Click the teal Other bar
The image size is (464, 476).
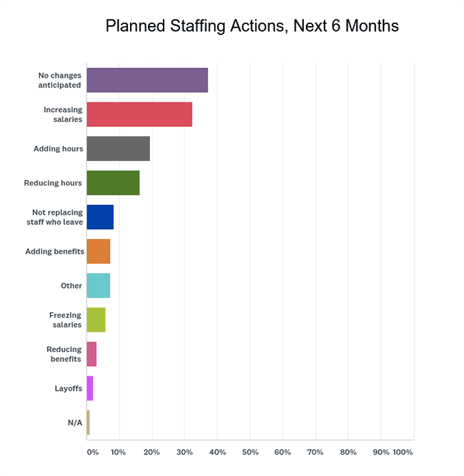pyautogui.click(x=98, y=285)
